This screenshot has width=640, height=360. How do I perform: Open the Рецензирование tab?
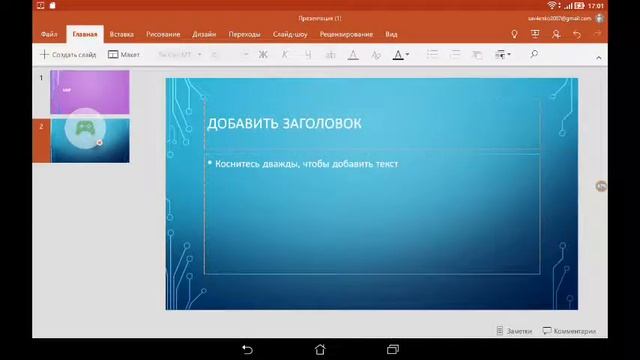pyautogui.click(x=346, y=34)
